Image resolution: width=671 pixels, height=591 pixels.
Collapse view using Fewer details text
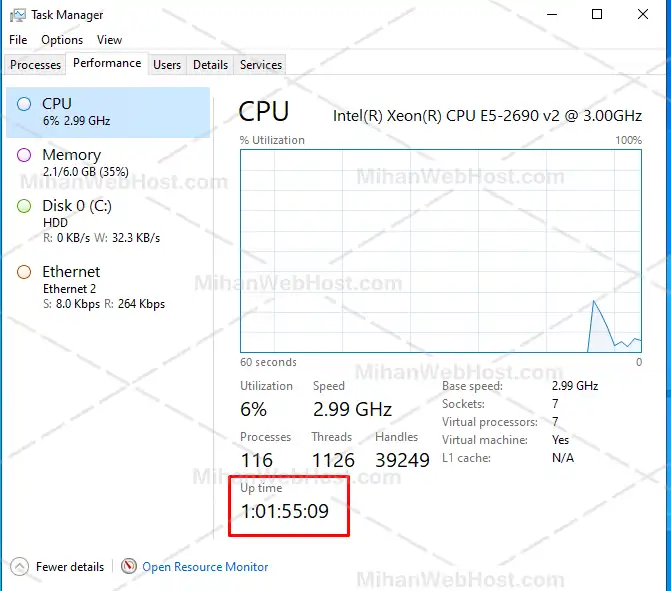click(x=70, y=567)
